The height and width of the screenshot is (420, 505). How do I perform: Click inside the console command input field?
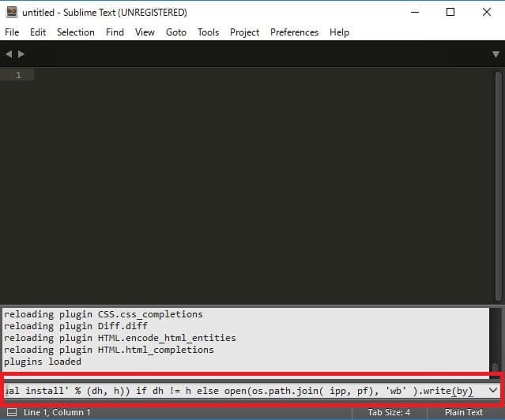pyautogui.click(x=246, y=391)
